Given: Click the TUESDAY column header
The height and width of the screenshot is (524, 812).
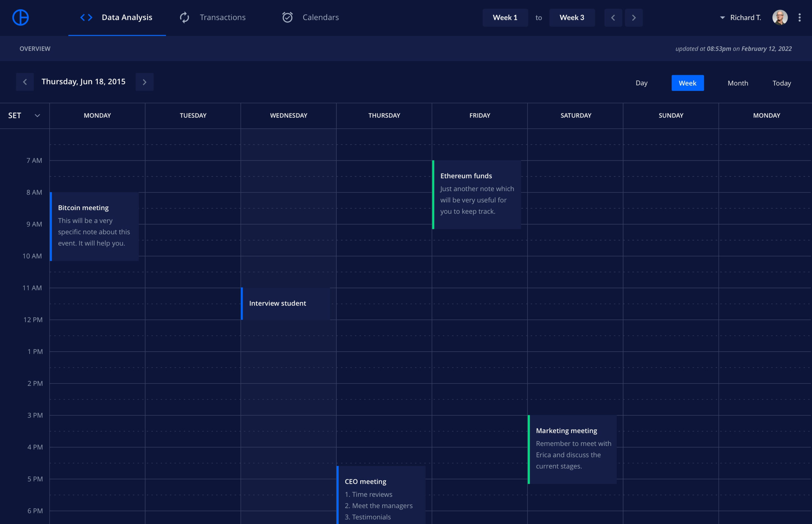Looking at the screenshot, I should click(x=193, y=116).
